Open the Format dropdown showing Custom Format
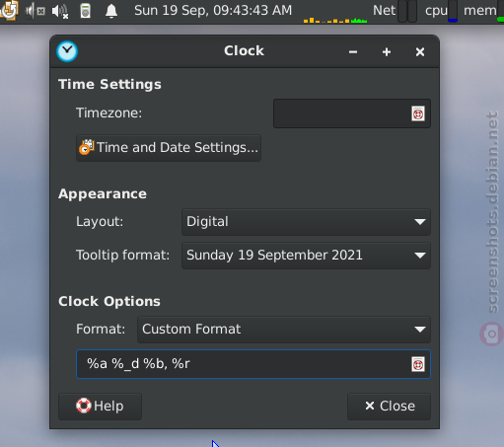This screenshot has width=504, height=447. click(284, 330)
